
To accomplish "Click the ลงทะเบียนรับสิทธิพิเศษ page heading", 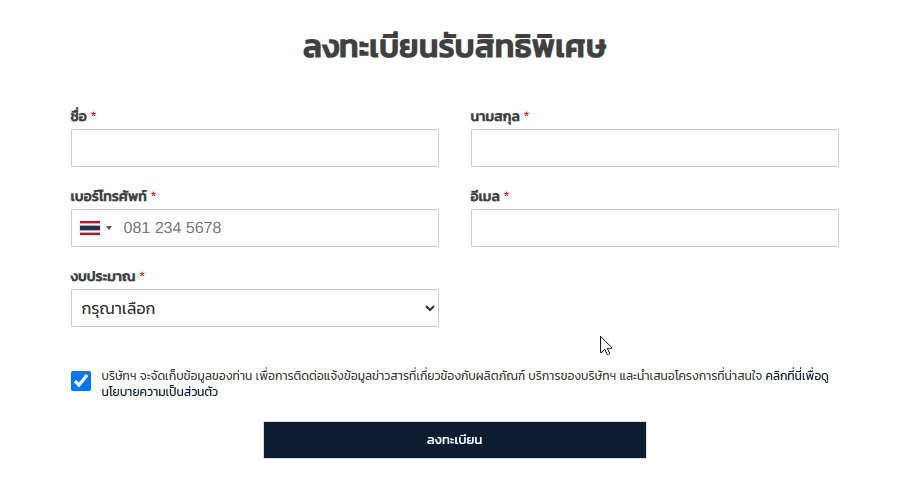I will click(x=455, y=46).
